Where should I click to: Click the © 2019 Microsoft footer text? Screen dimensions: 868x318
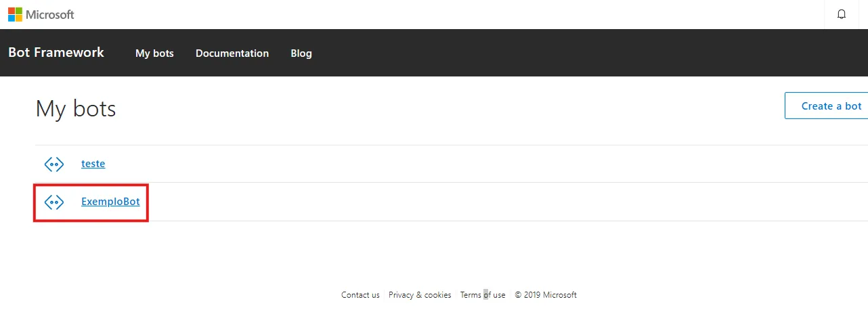546,295
